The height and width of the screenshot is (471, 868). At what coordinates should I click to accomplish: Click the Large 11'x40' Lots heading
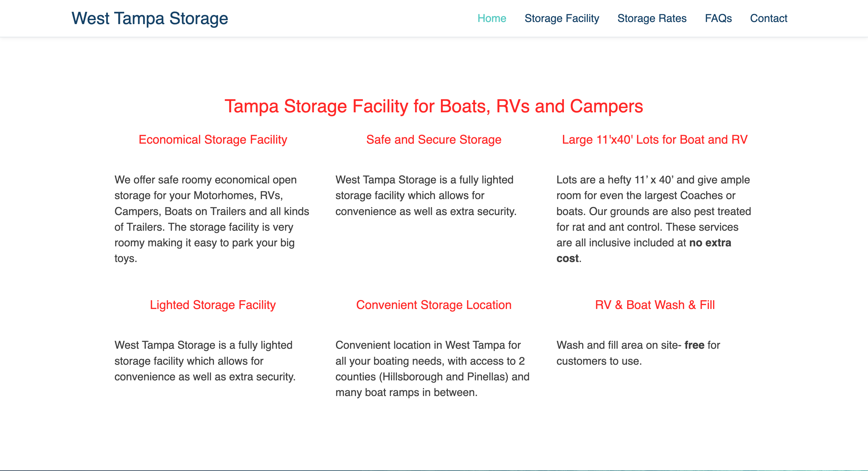click(x=654, y=140)
